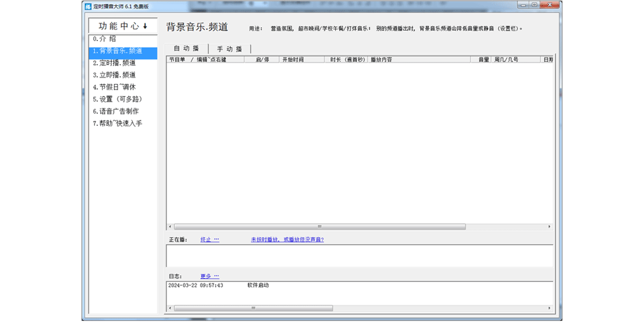Screen dimensions: 644x322
Task: Click the 播放内容 column header
Action: click(x=381, y=61)
